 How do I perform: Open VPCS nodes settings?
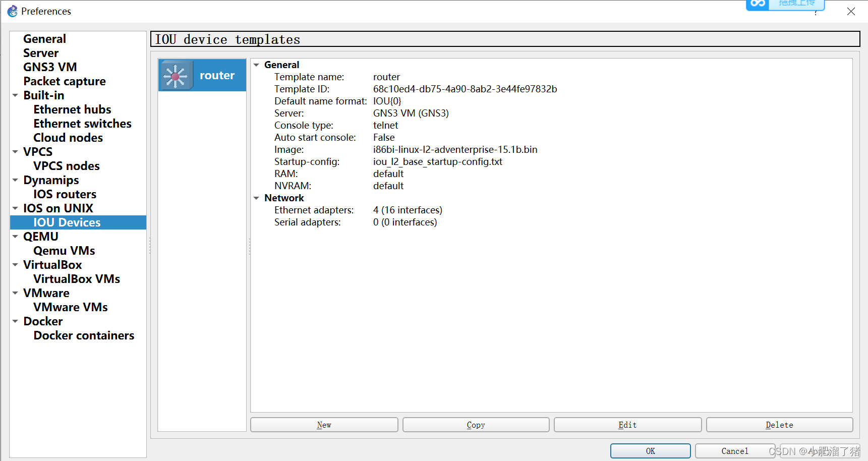67,166
